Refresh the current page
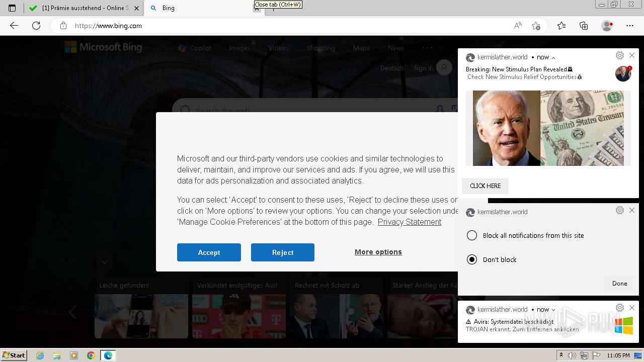The width and height of the screenshot is (644, 362). [36, 26]
